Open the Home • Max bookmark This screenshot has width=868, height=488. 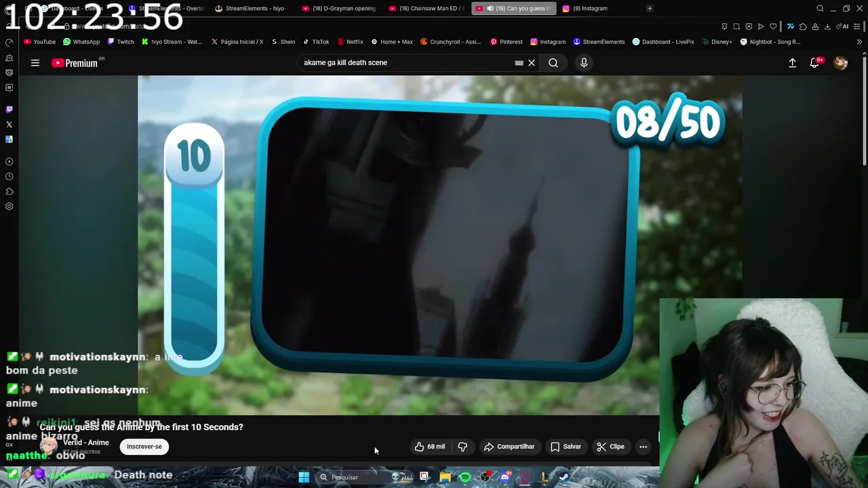[x=392, y=42]
